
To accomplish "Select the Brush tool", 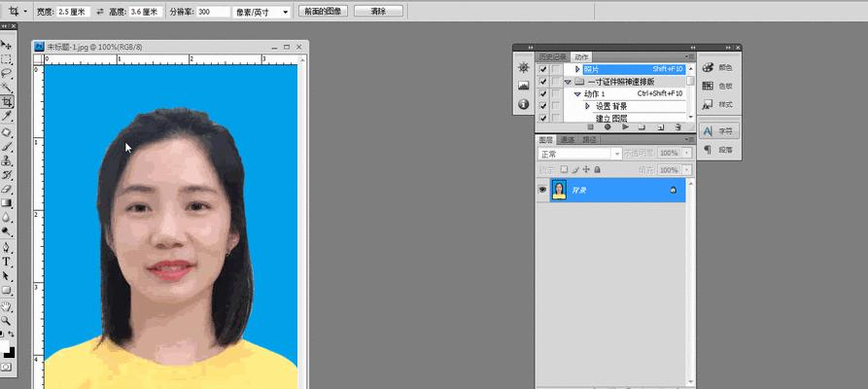I will [7, 147].
